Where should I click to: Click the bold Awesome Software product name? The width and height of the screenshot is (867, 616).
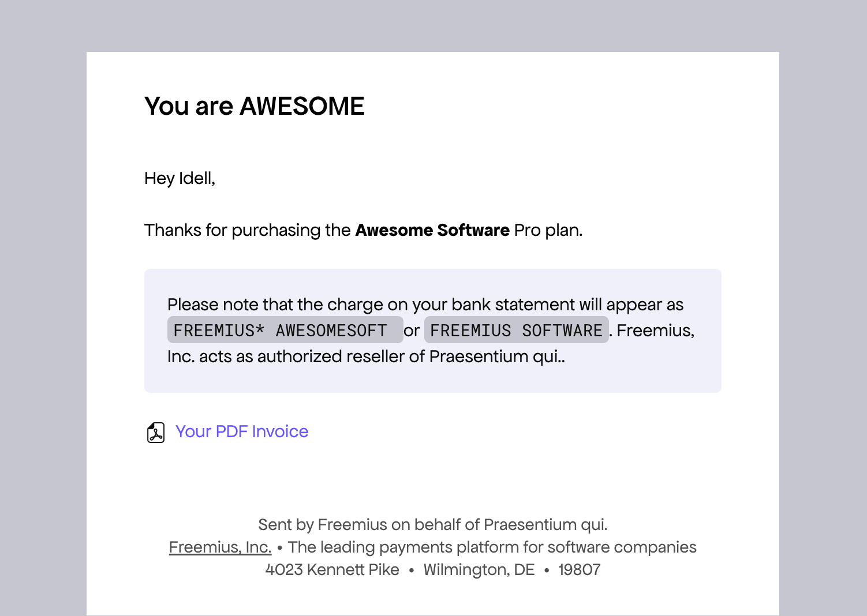pos(432,230)
